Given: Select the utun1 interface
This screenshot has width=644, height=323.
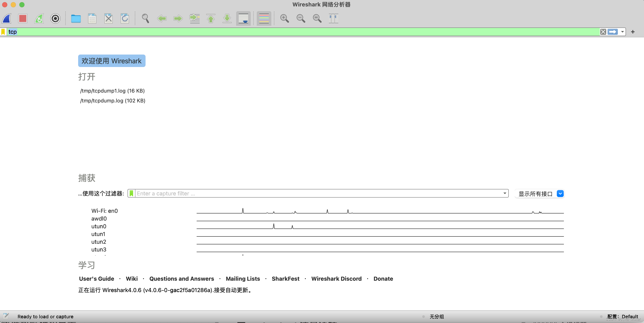Looking at the screenshot, I should coord(98,234).
